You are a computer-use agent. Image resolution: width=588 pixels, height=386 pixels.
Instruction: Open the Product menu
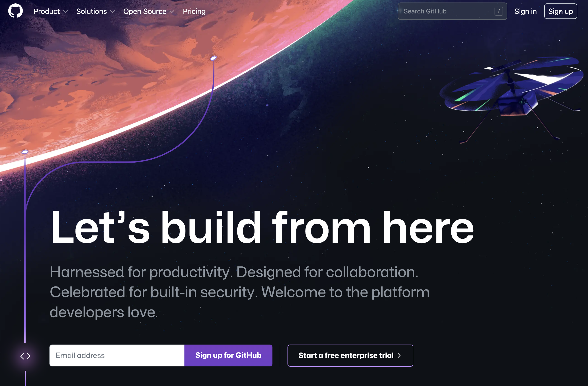coord(51,11)
